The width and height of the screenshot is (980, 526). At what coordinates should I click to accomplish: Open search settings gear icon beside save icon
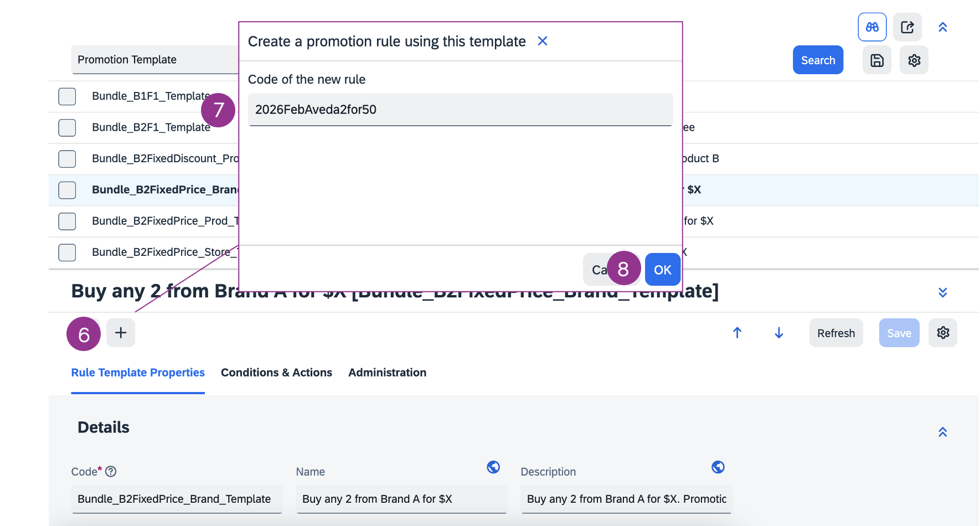click(x=914, y=60)
